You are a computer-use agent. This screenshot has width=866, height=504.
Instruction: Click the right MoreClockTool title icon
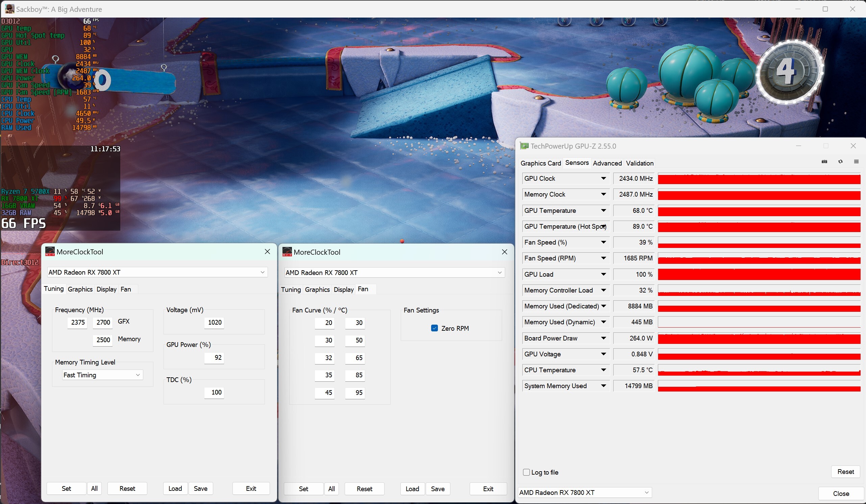click(287, 252)
